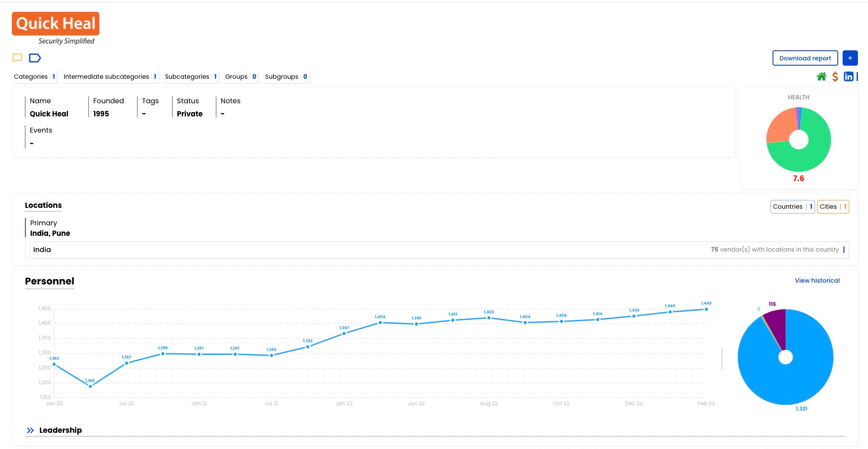The width and height of the screenshot is (868, 449).
Task: Click 75 vendor(s) with locations text
Action: 775,249
